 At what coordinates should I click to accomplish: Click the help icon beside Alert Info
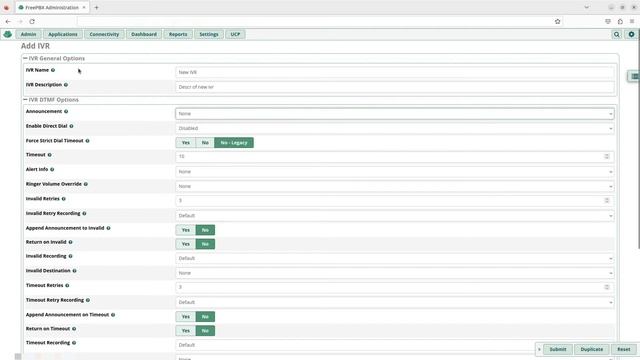[52, 169]
